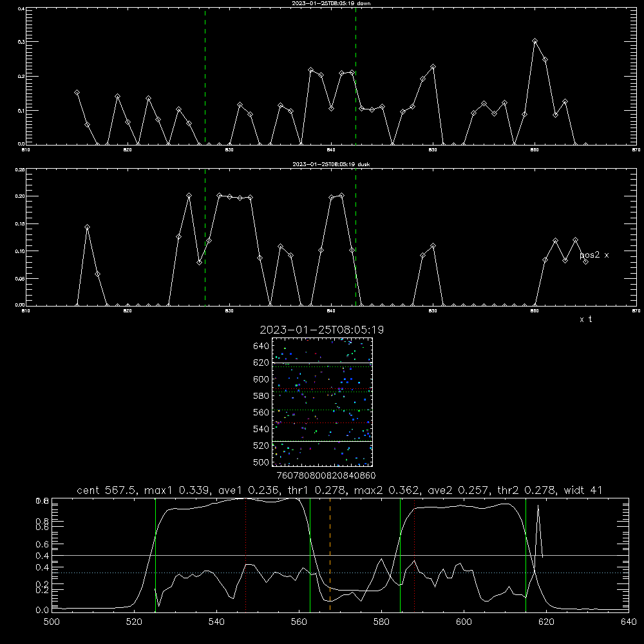The height and width of the screenshot is (644, 644).
Task: Click y-axis label 600 beside image panel
Action: tap(261, 379)
